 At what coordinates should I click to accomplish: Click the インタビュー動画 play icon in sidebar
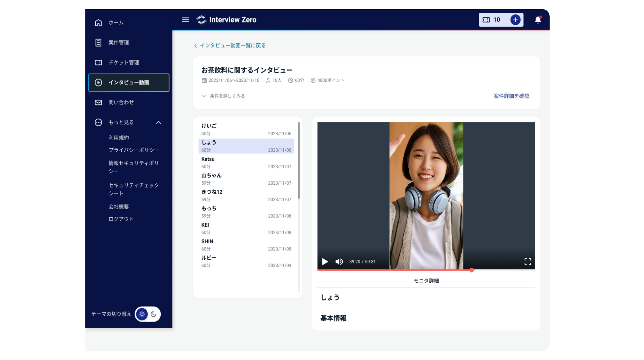99,82
